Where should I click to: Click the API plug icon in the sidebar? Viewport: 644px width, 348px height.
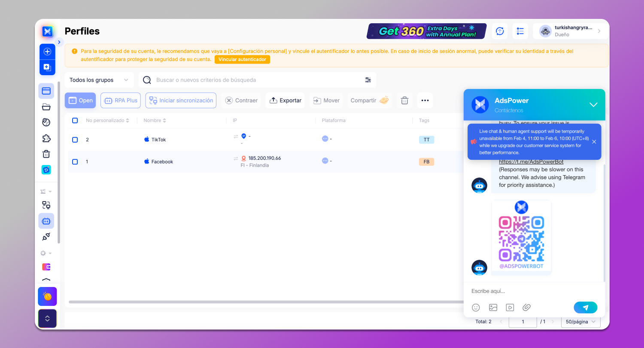click(x=46, y=237)
